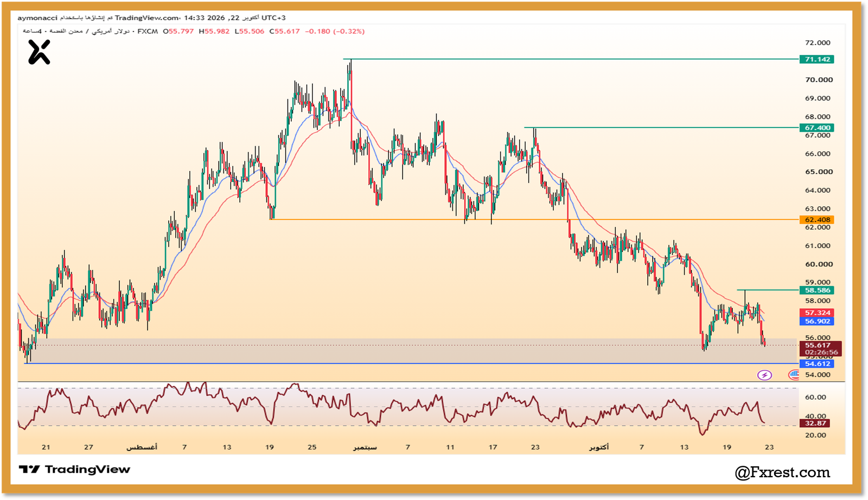This screenshot has width=868, height=500.
Task: Click the change value −0.180 (−0.32%)
Action: point(335,31)
